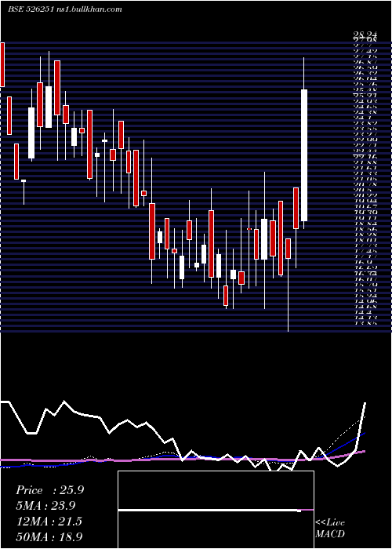Click the tall white final candlestick
392x549 pixels.
(x=304, y=155)
